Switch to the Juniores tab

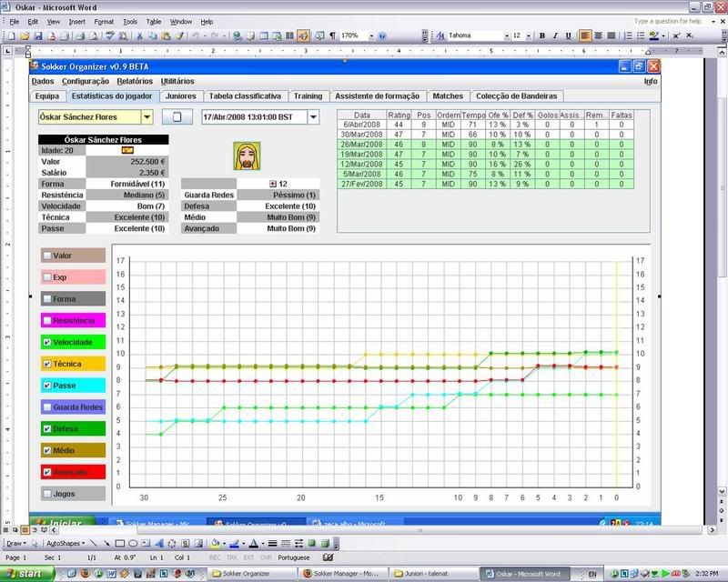tap(180, 96)
